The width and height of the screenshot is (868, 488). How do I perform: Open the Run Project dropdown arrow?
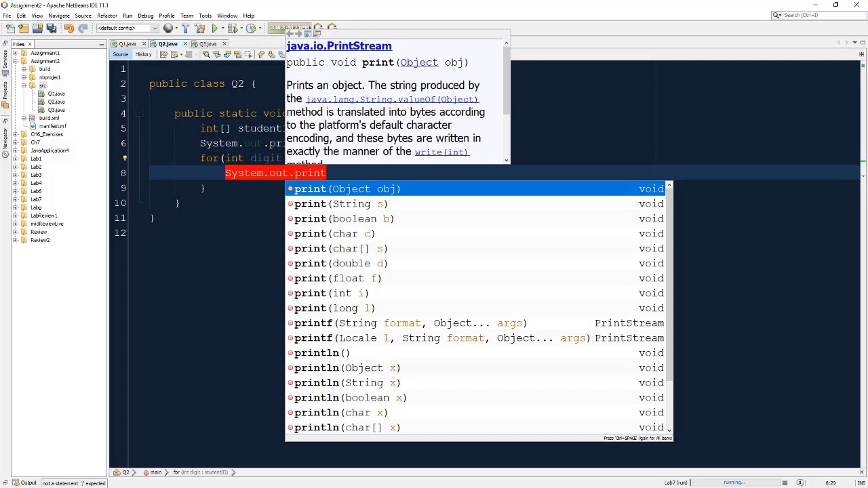tap(222, 28)
